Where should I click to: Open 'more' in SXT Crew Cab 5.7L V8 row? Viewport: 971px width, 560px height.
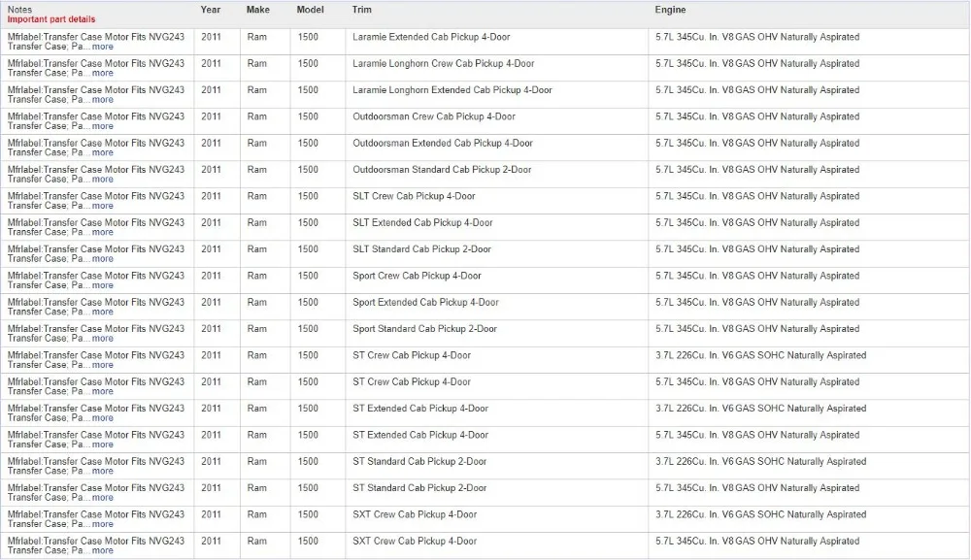click(103, 550)
